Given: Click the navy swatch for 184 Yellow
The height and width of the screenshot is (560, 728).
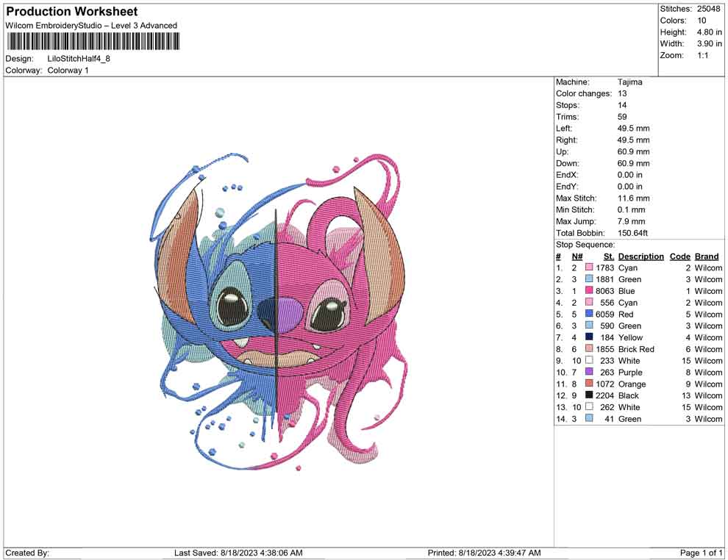Looking at the screenshot, I should 589,337.
